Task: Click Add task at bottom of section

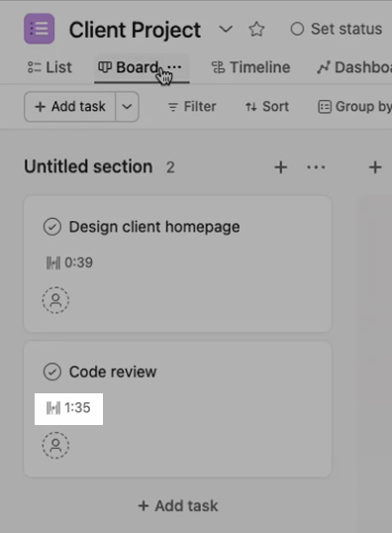Action: (x=178, y=506)
